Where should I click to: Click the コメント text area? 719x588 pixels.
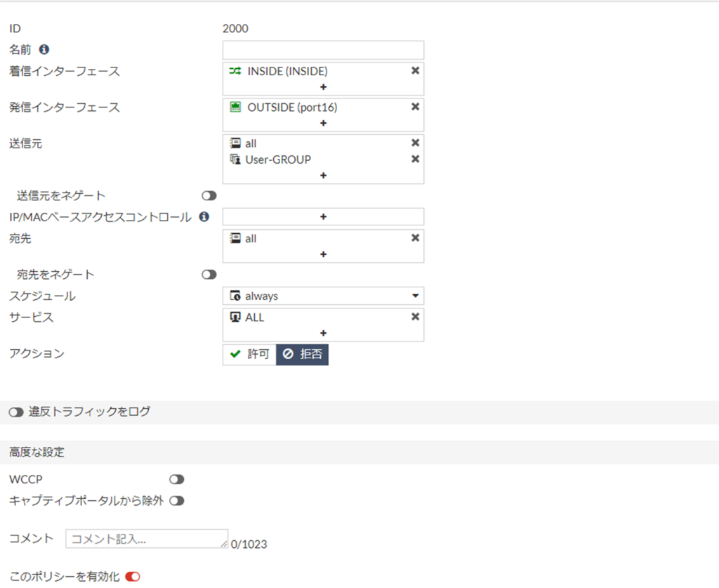tap(146, 539)
